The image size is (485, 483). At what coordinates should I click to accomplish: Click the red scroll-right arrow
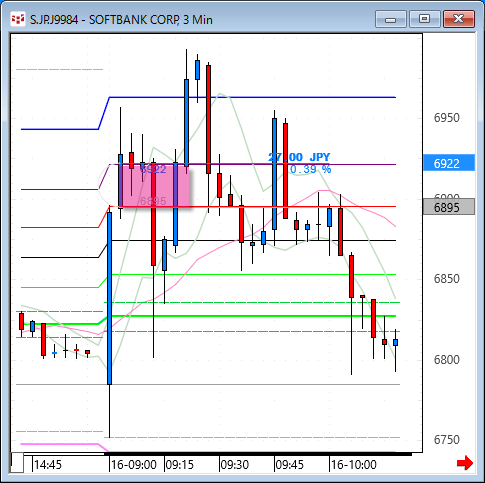tap(465, 463)
